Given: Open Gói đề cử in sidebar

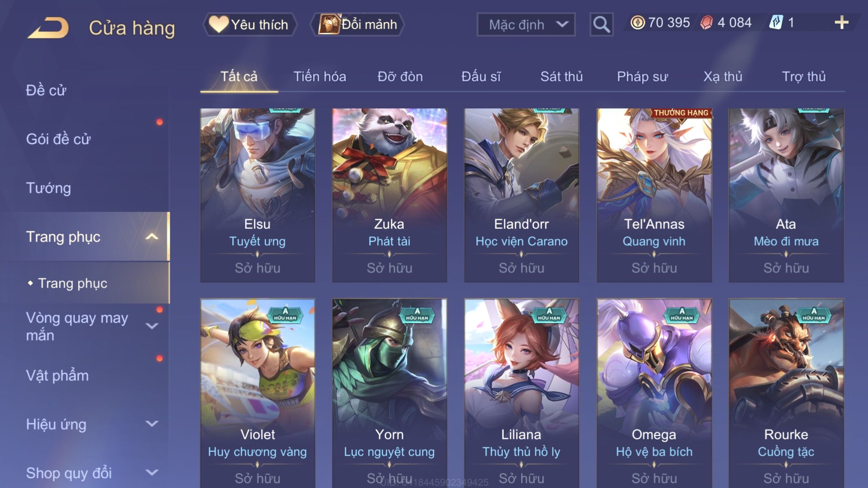Looking at the screenshot, I should pos(58,139).
